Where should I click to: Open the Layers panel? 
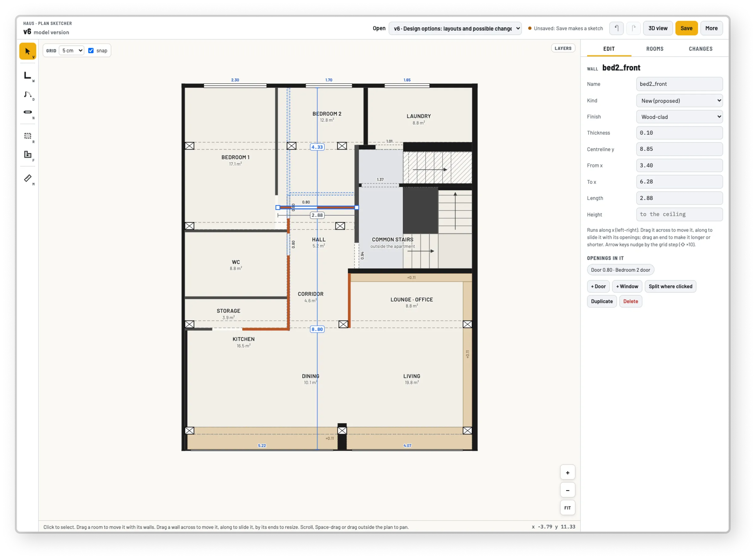(563, 48)
